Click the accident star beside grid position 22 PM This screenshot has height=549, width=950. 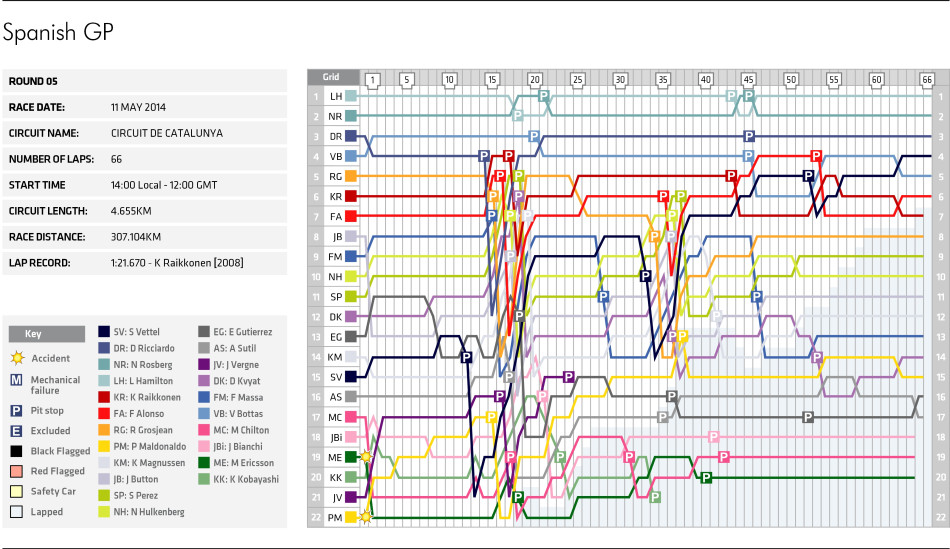tap(365, 517)
